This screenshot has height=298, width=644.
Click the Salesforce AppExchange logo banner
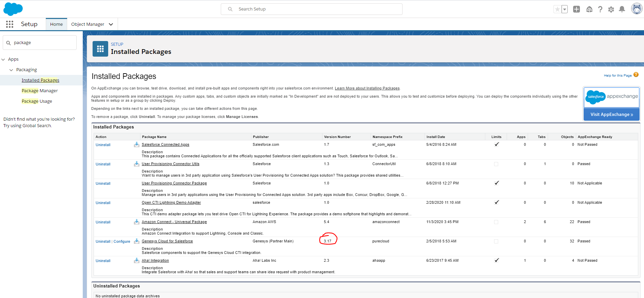click(612, 97)
